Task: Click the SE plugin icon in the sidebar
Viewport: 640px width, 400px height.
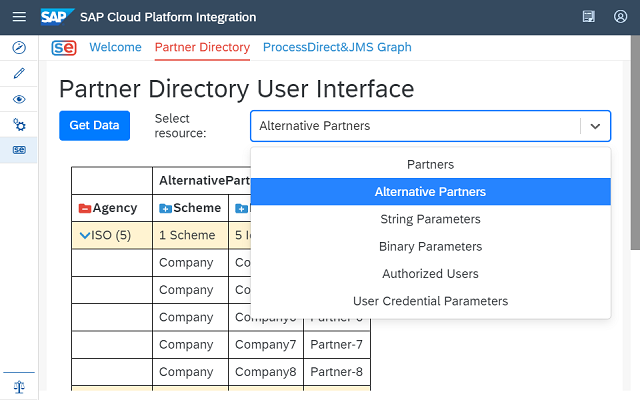Action: coord(18,150)
